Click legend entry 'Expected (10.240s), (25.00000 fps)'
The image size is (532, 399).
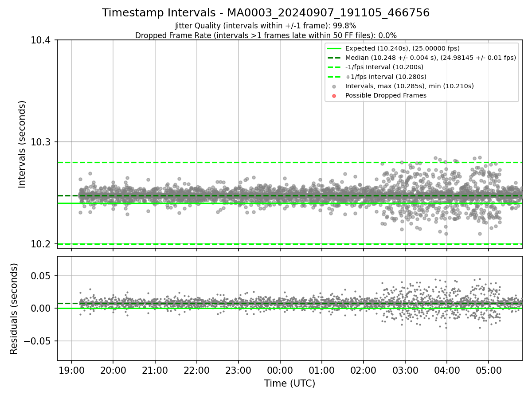pyautogui.click(x=402, y=48)
